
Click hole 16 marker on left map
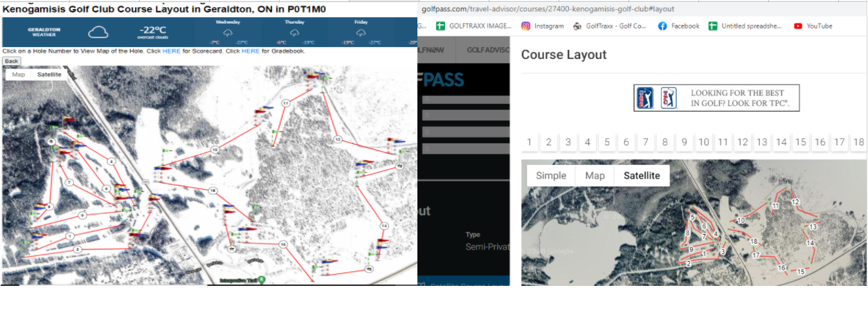[283, 244]
